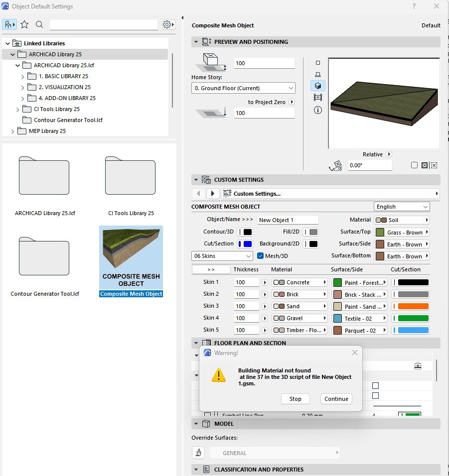
Task: Open the library settings gear menu
Action: (x=168, y=24)
